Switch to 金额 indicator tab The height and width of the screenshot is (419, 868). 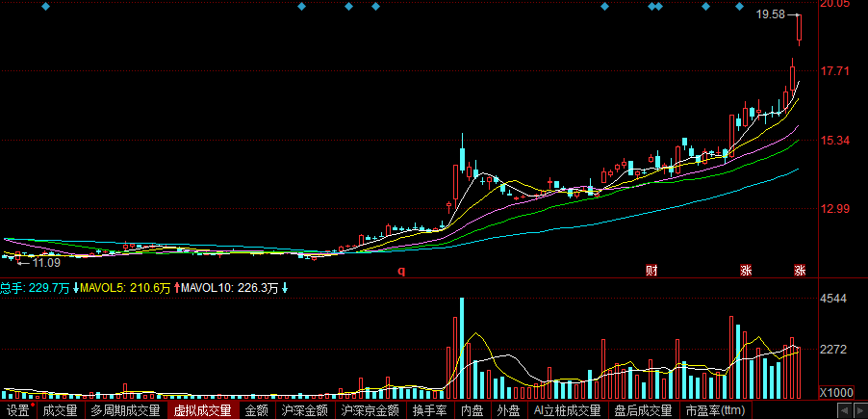[257, 411]
